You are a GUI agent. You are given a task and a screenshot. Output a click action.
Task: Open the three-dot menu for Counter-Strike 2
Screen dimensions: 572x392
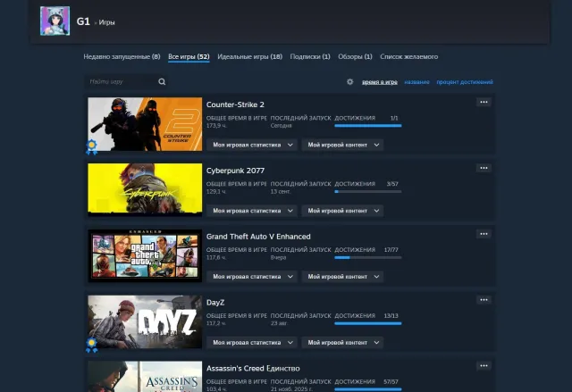(x=484, y=102)
